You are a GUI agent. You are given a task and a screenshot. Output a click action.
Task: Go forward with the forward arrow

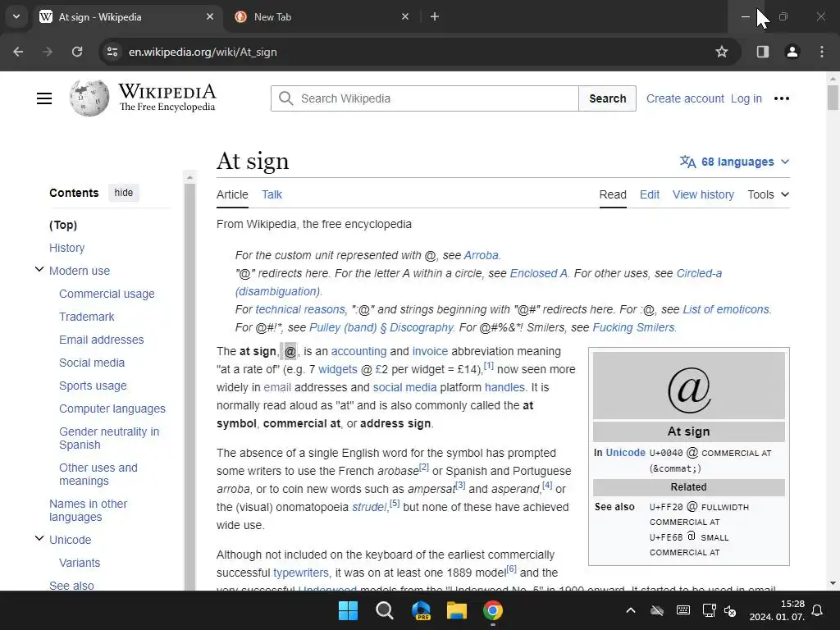pos(48,52)
